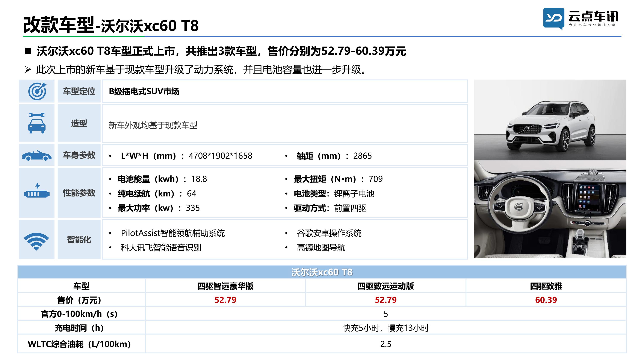644x362 pixels.
Task: Click 高德地图导航 line
Action: coord(321,247)
